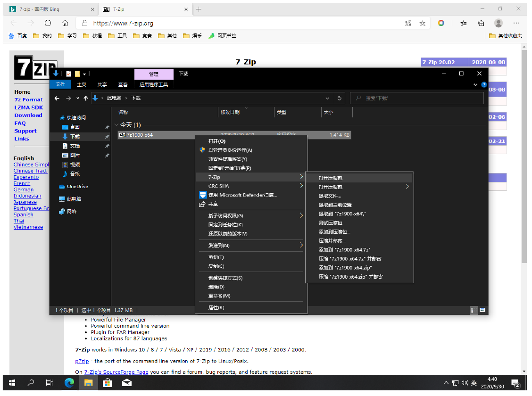Click the Edge browser home icon
The image size is (532, 396).
tap(65, 23)
